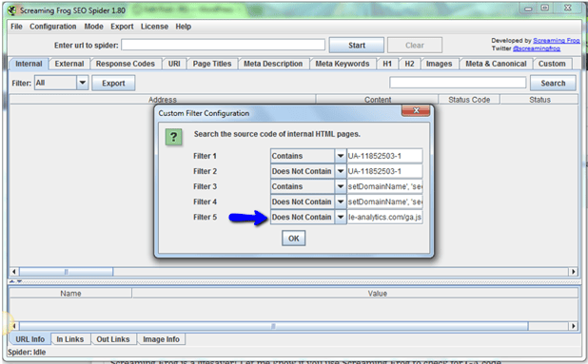Image resolution: width=588 pixels, height=364 pixels.
Task: Open the File menu
Action: coord(16,27)
